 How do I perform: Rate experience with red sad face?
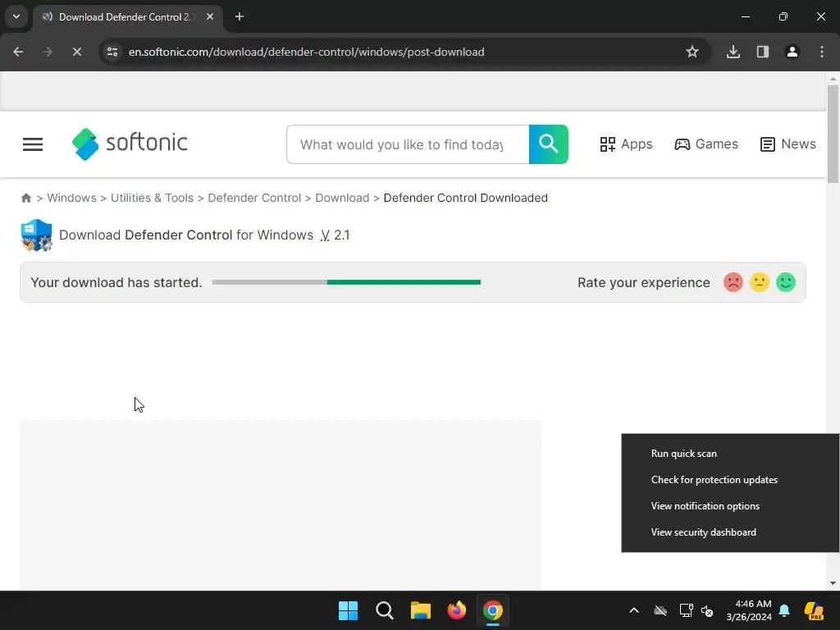click(733, 282)
